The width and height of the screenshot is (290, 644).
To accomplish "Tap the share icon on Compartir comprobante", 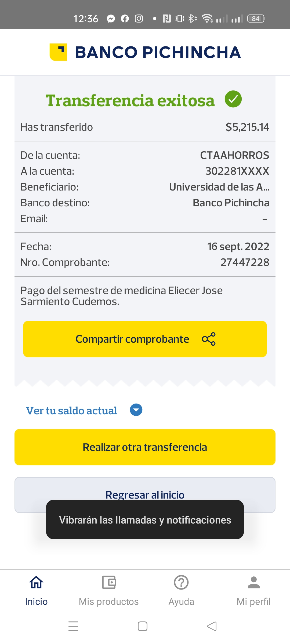I will tap(209, 339).
